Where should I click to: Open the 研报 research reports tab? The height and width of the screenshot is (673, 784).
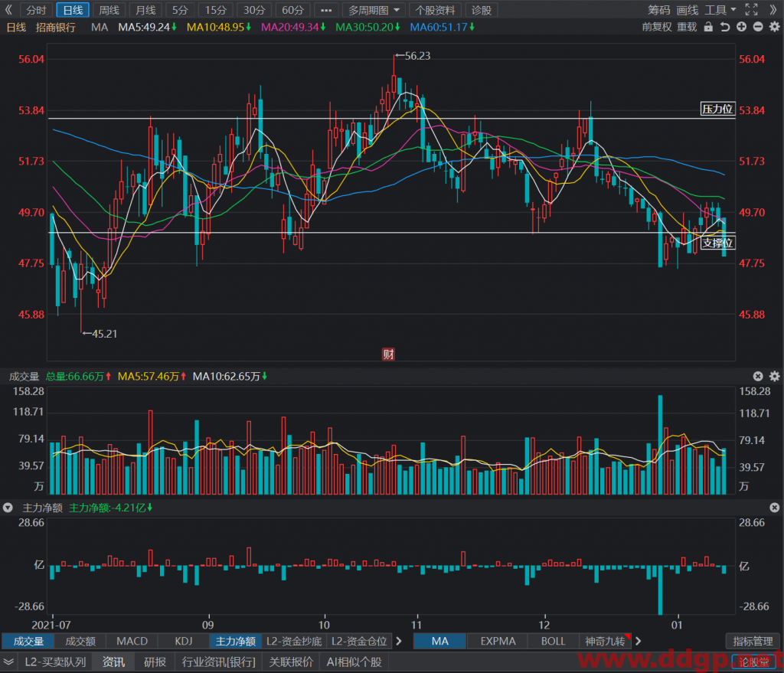pyautogui.click(x=155, y=662)
